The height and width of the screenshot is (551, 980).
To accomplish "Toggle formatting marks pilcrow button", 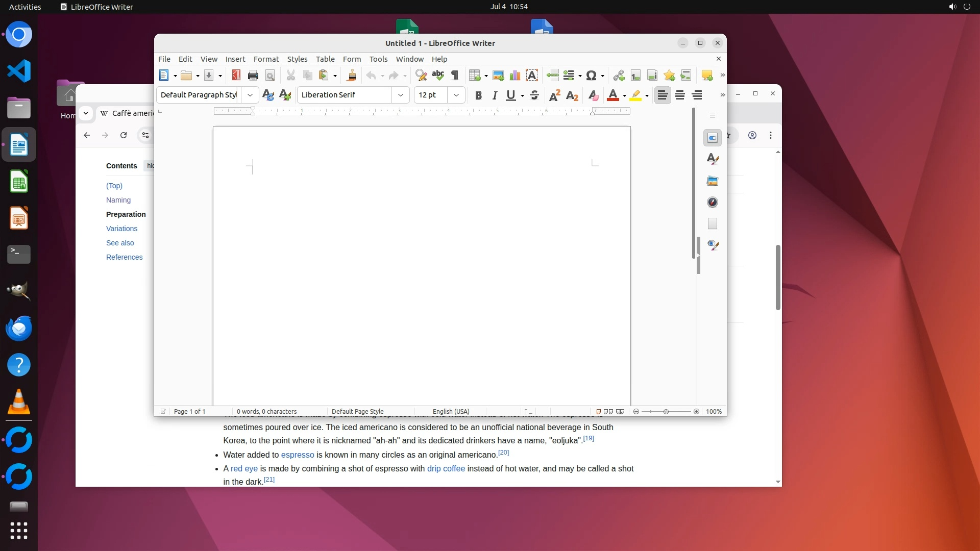I will (455, 76).
